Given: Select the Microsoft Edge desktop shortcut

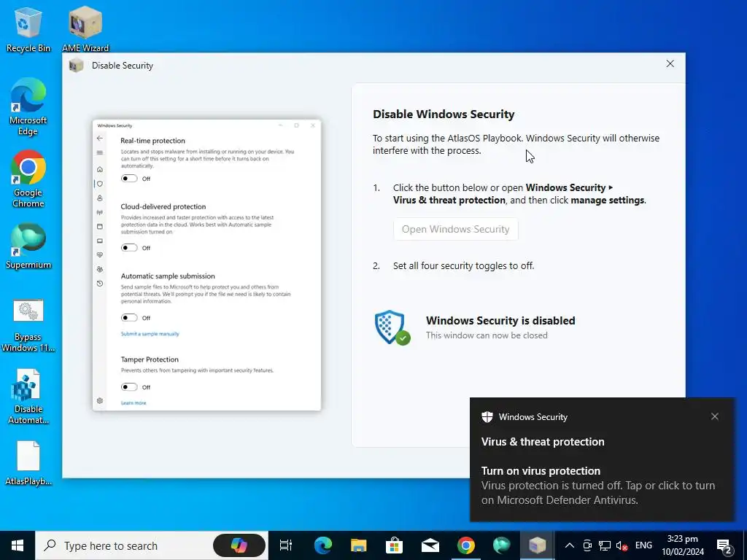Looking at the screenshot, I should click(28, 107).
